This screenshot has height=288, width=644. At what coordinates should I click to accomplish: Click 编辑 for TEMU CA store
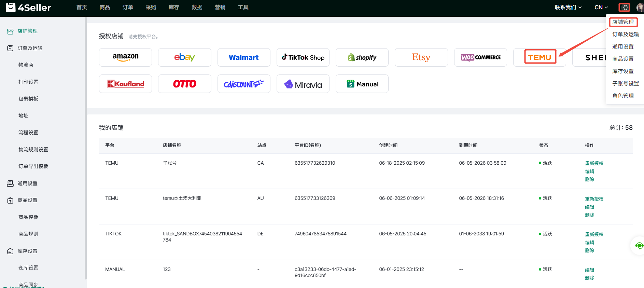click(590, 172)
